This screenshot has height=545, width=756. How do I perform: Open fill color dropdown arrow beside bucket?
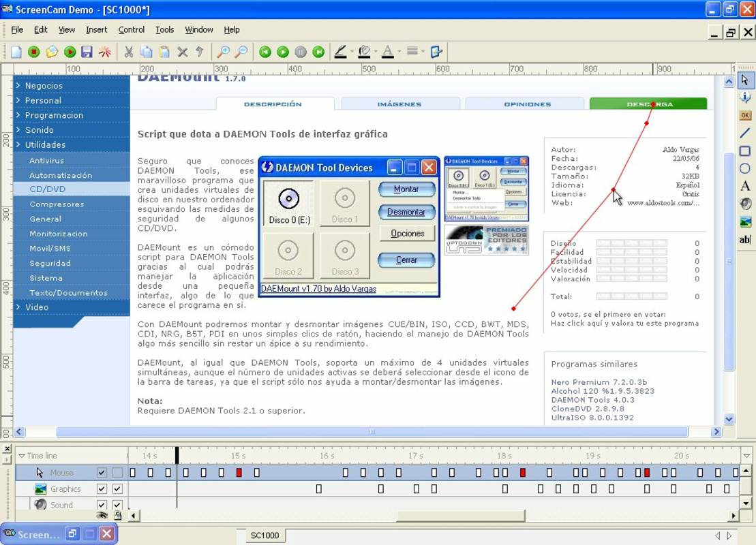(376, 52)
